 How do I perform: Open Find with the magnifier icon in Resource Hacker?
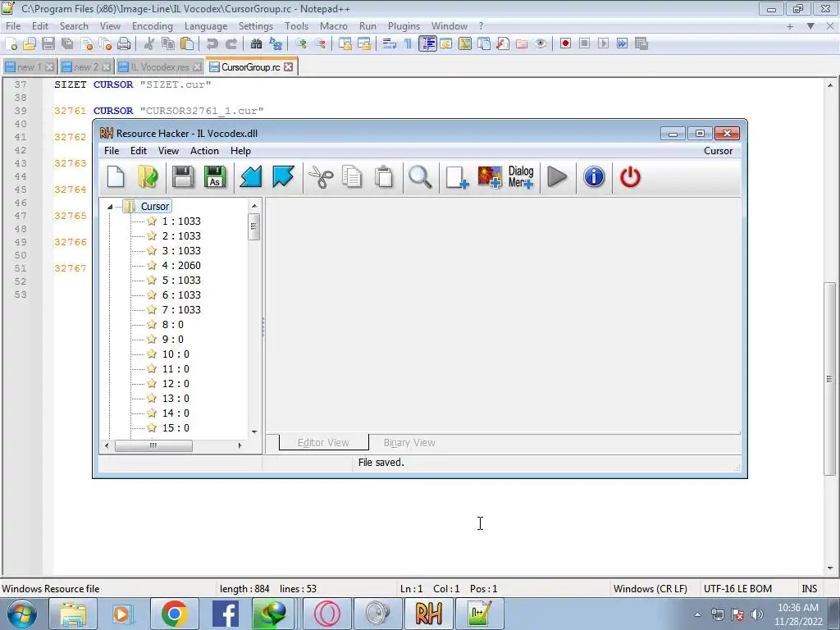point(420,177)
